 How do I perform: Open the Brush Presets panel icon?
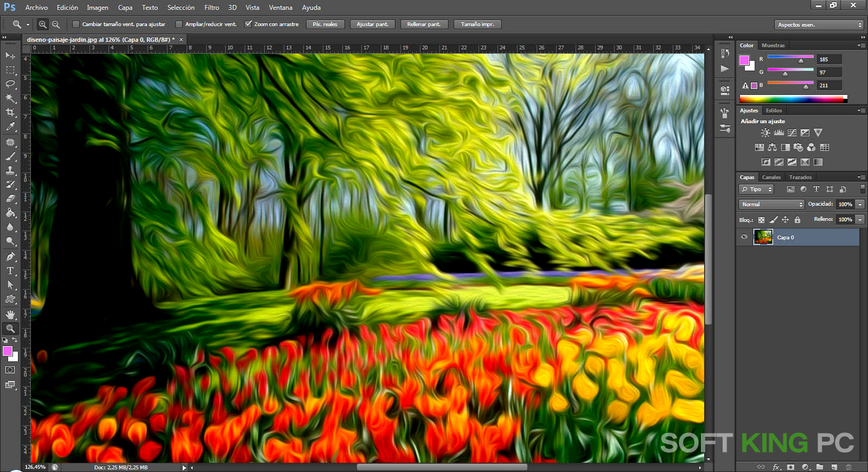pyautogui.click(x=725, y=129)
